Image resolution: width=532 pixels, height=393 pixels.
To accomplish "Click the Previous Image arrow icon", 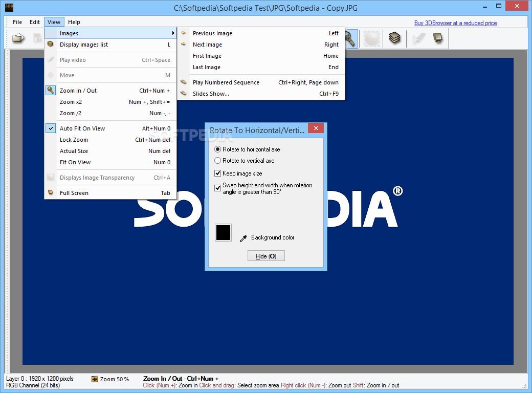I will (184, 33).
